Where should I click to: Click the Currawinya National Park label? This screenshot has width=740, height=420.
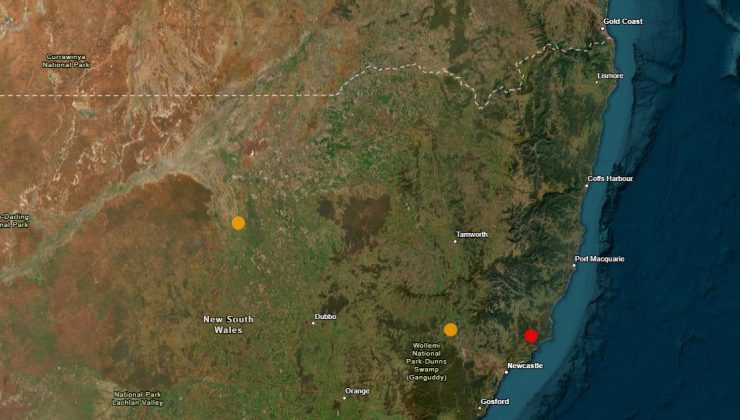point(68,60)
